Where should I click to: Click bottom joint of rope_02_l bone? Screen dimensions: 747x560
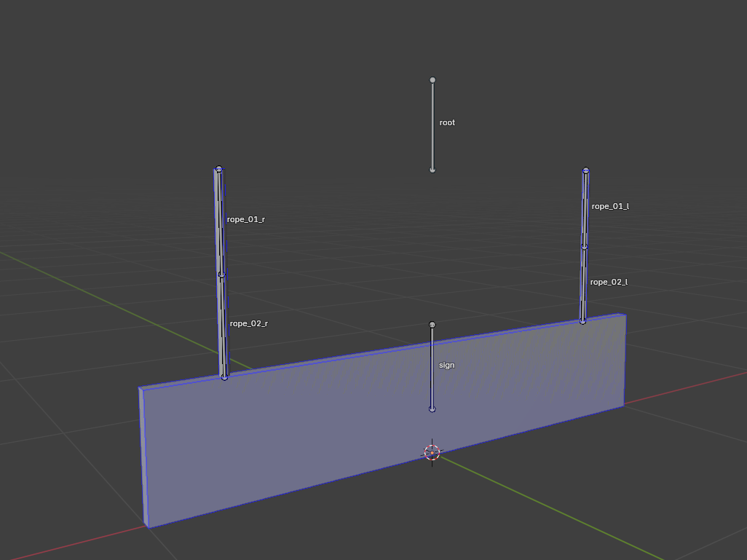(x=582, y=320)
